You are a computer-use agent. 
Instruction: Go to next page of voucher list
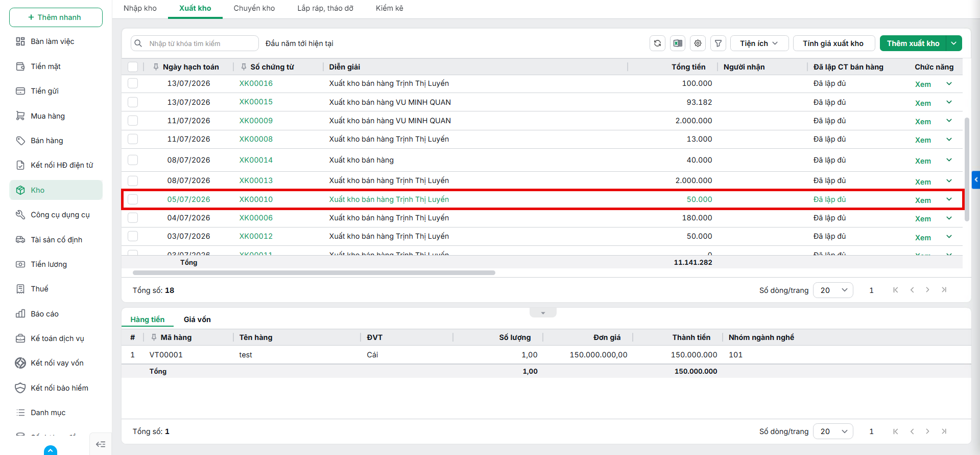(928, 290)
